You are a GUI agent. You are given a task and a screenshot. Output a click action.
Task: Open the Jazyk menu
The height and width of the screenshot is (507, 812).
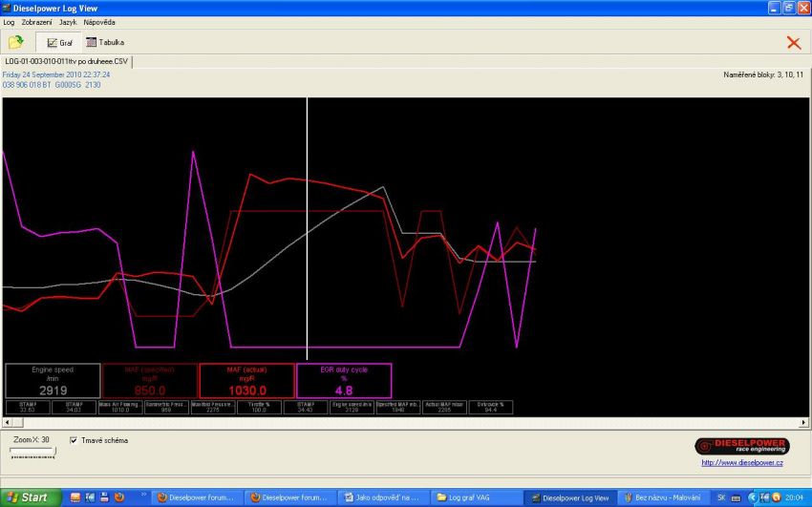tap(68, 21)
